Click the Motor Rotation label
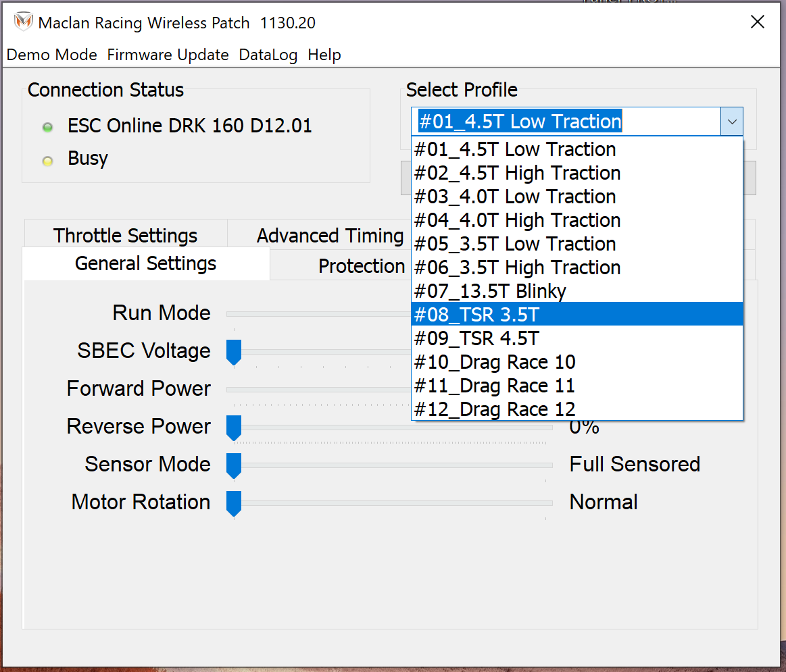Screen dimensions: 786x672 click(141, 502)
